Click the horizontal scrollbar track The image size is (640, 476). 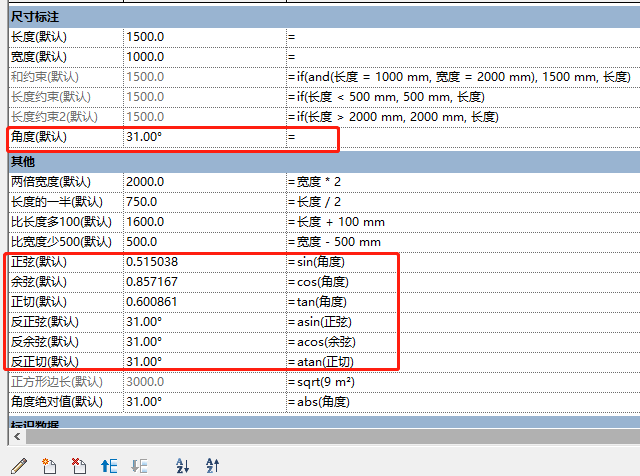point(333,436)
